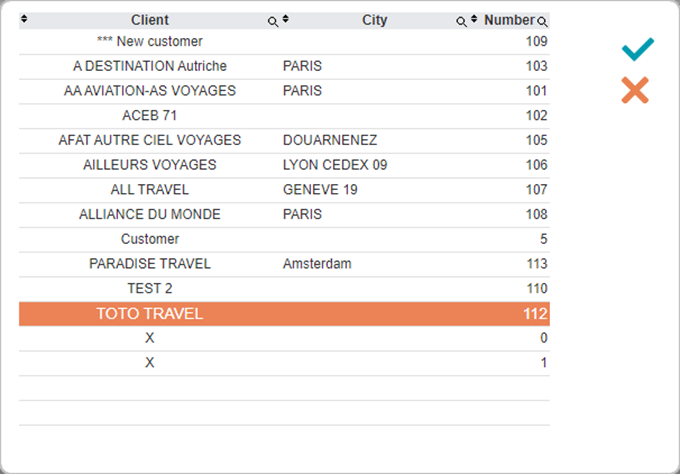Click PARIS in A DESTINATION Autriche row
Image resolution: width=680 pixels, height=474 pixels.
302,66
